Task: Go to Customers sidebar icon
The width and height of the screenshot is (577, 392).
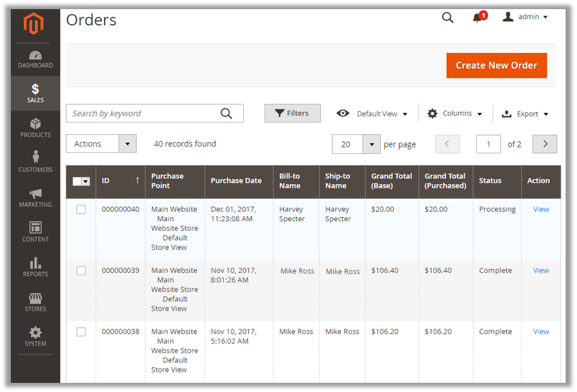Action: (x=35, y=157)
